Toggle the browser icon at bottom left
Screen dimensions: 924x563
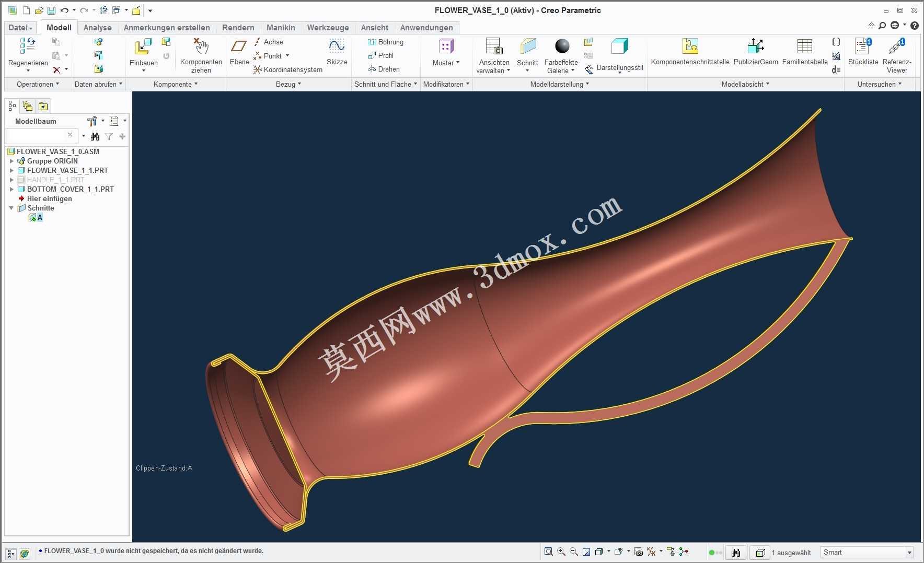tap(25, 553)
